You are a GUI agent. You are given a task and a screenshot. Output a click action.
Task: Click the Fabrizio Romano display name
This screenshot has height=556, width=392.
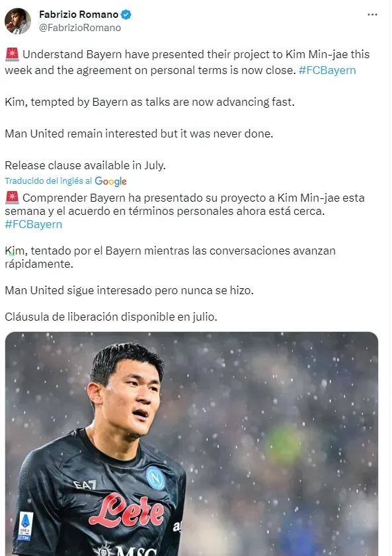pyautogui.click(x=79, y=15)
